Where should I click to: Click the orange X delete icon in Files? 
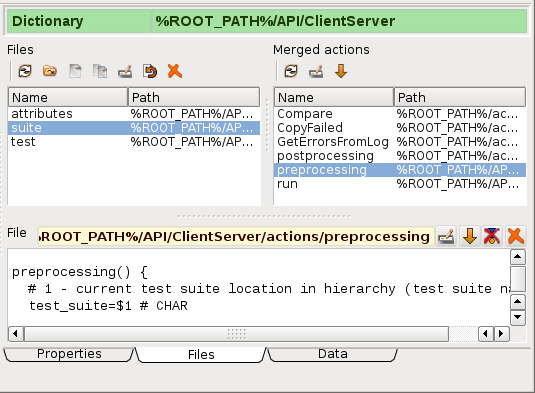175,71
